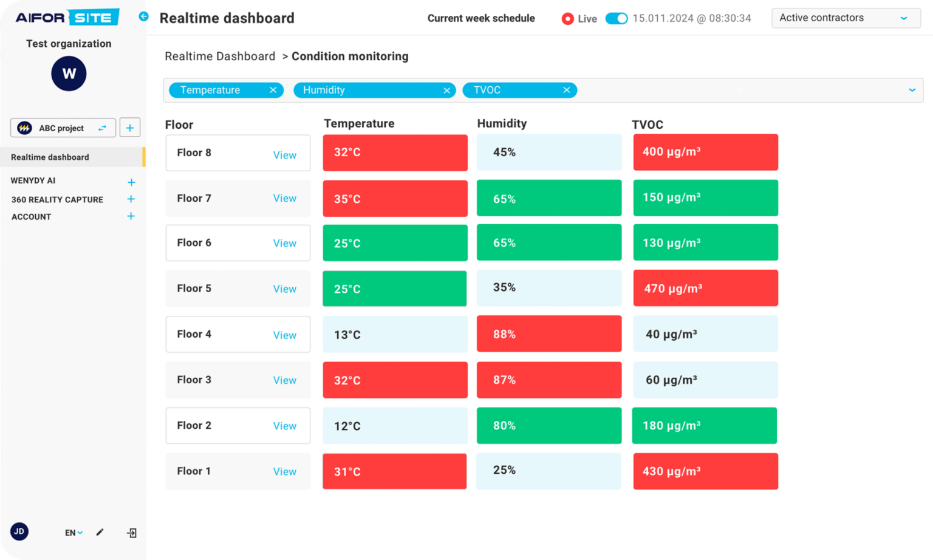Remove the Temperature filter tag

pyautogui.click(x=273, y=90)
